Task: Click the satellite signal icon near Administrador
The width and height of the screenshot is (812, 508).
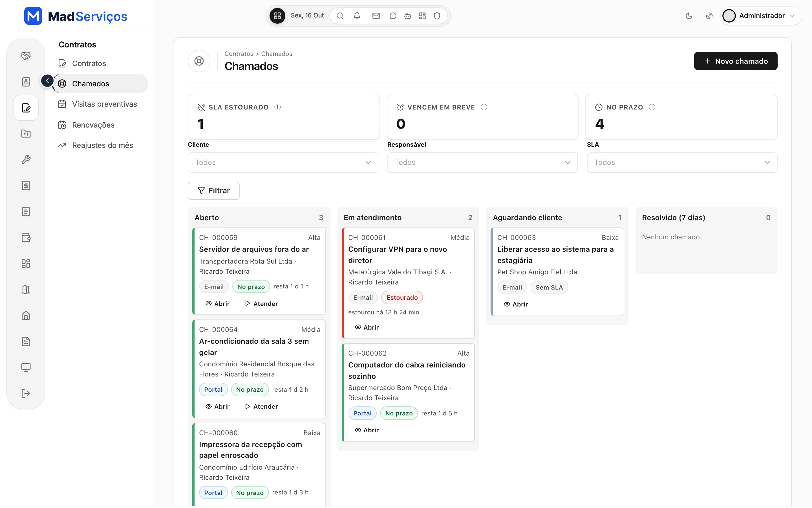Action: coord(709,16)
